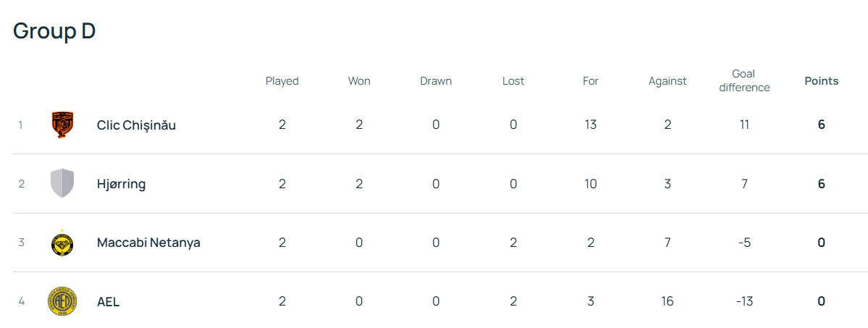Click the Hjørring placeholder shield icon
Screen dimensions: 868x328
tap(62, 183)
